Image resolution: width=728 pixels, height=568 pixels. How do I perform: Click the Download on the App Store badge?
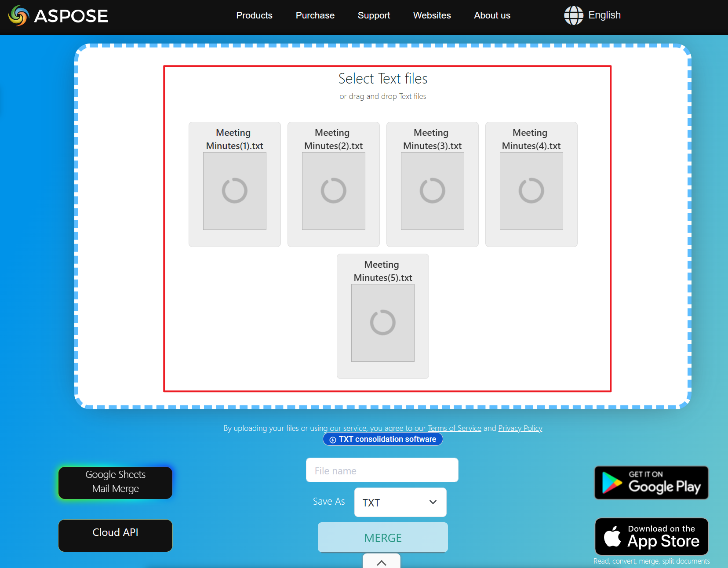click(652, 536)
